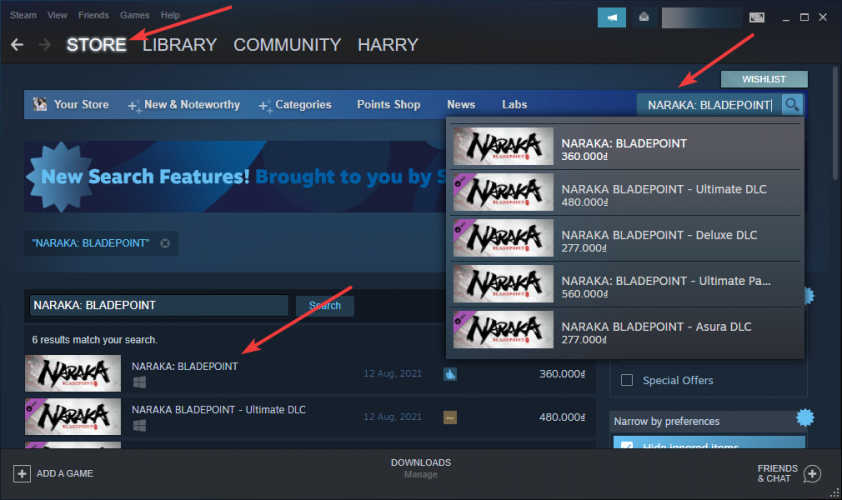Select NARAKA BLADEPOINT - Deluxe DLC suggestion
The height and width of the screenshot is (500, 842).
(626, 238)
